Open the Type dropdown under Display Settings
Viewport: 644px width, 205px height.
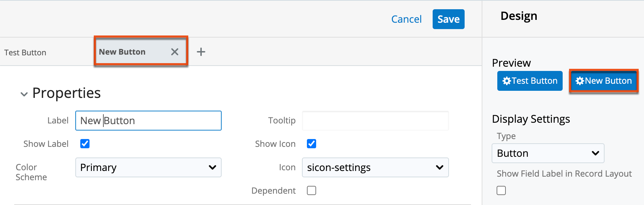point(547,153)
